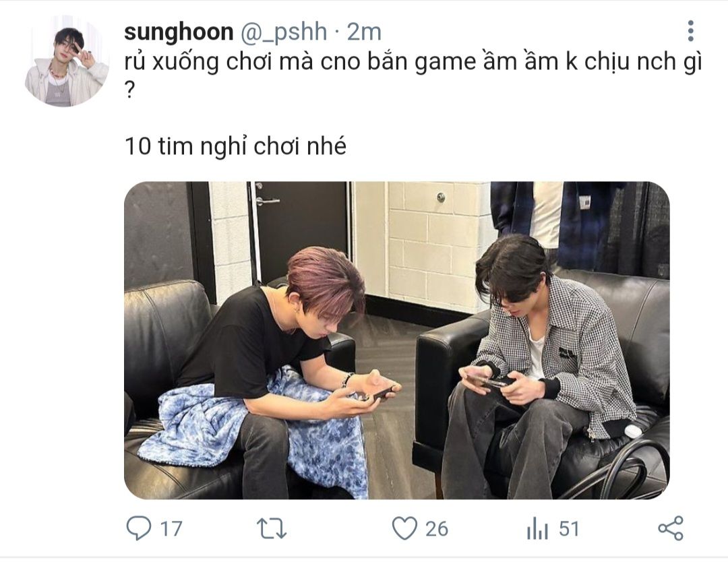Click the like count 26
Image resolution: width=728 pixels, height=562 pixels.
(x=437, y=528)
